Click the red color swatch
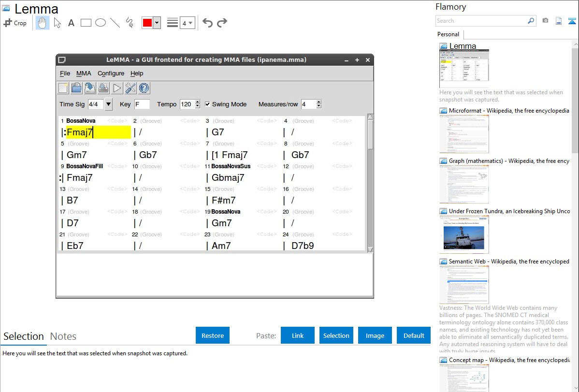 pyautogui.click(x=147, y=23)
